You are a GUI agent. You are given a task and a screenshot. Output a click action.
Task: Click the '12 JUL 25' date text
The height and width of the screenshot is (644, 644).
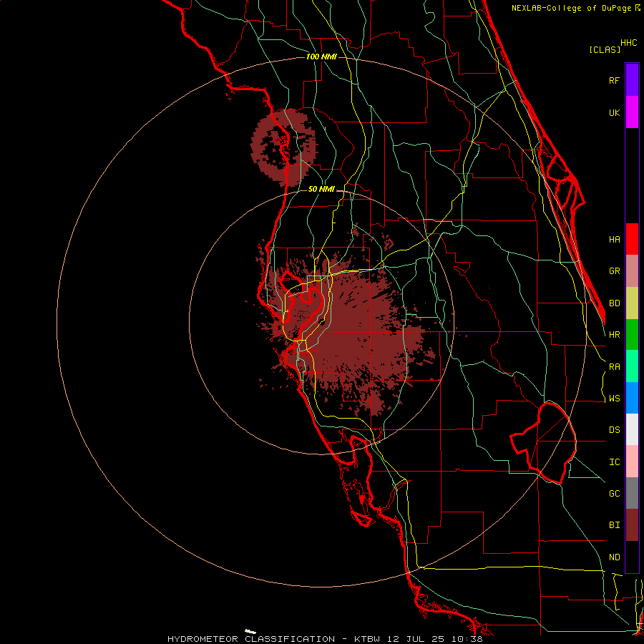pyautogui.click(x=417, y=639)
